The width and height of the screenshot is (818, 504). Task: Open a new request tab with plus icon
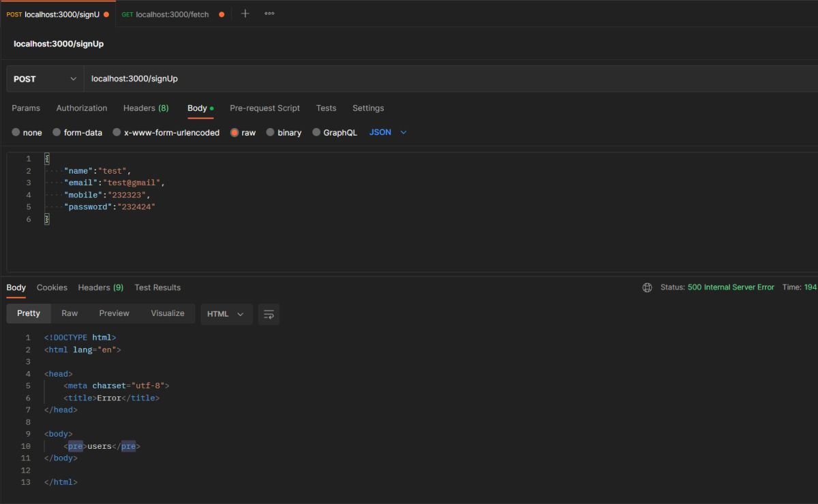pyautogui.click(x=245, y=14)
